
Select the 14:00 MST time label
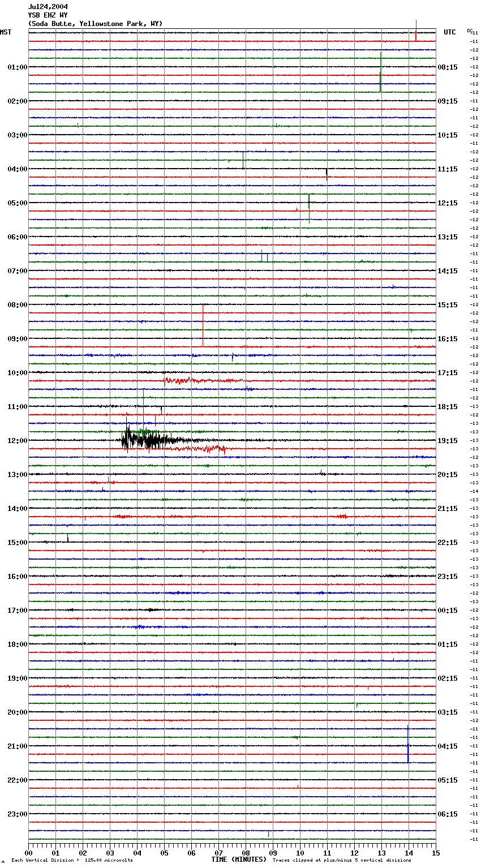pos(18,509)
